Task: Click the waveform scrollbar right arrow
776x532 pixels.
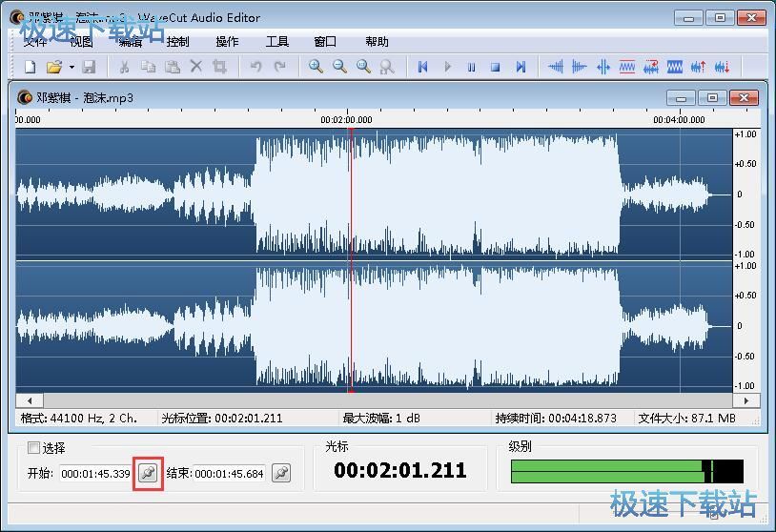Action: 749,400
